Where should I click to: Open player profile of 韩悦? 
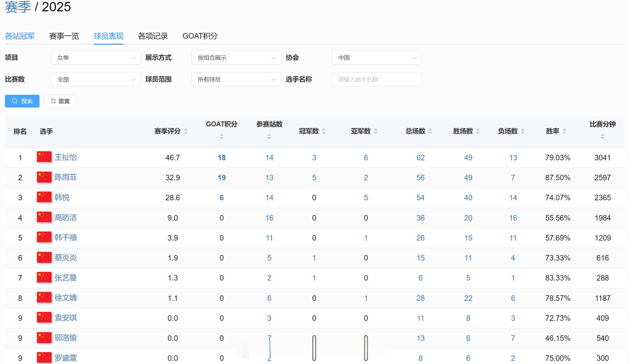tap(62, 197)
